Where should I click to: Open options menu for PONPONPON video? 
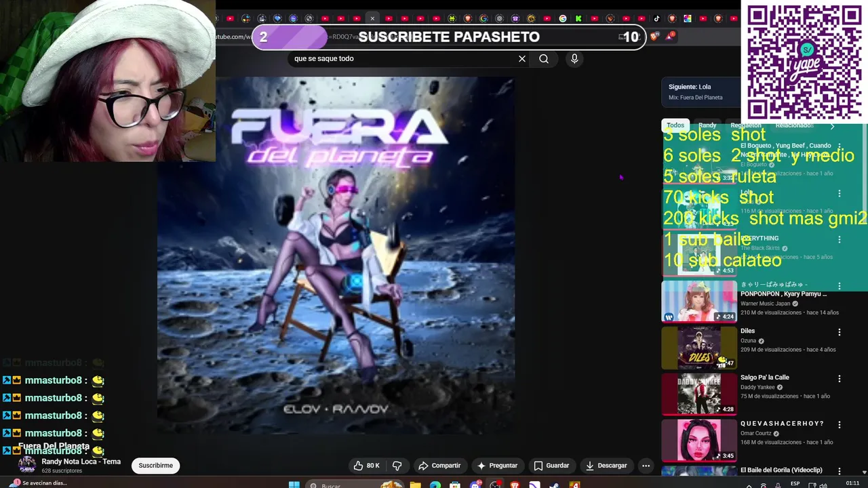(x=840, y=286)
